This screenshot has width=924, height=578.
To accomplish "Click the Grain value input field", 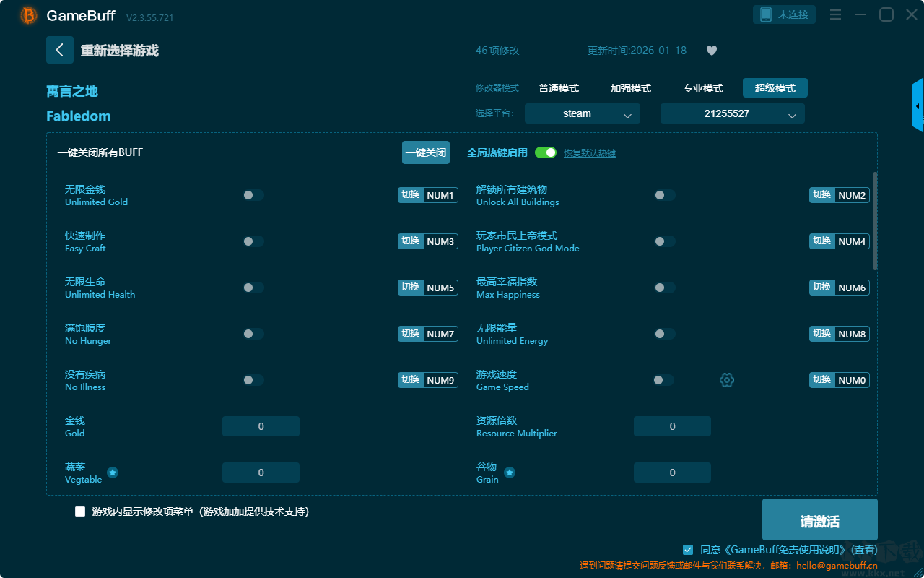I will click(x=672, y=473).
